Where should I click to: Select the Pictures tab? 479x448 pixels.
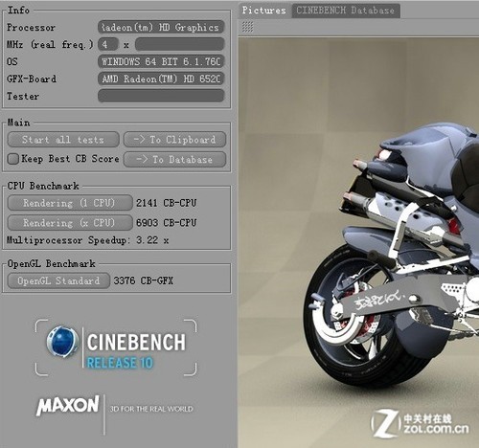263,11
